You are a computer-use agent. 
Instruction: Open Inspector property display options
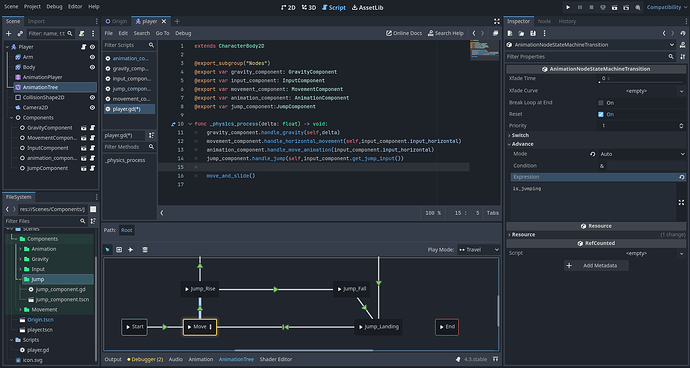(x=683, y=57)
